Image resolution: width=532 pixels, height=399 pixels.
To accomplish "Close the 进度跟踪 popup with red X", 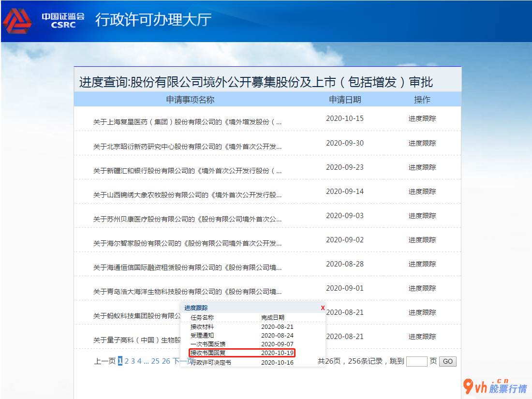I will [323, 308].
